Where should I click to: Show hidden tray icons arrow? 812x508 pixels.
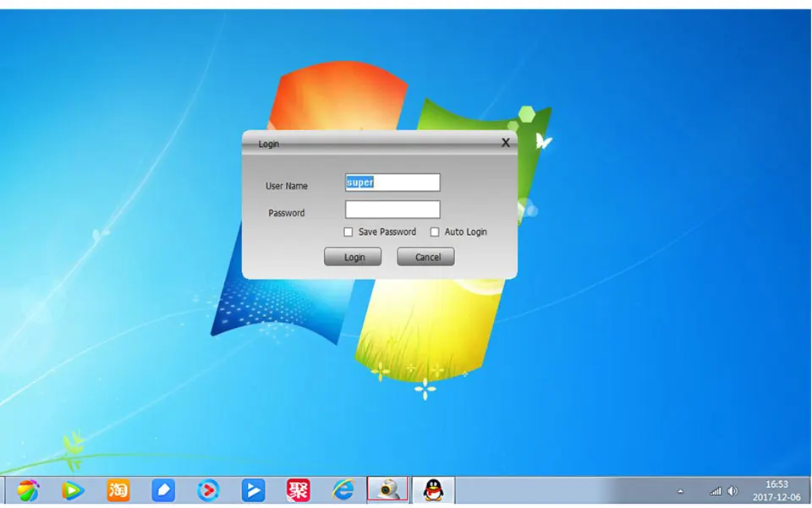(x=680, y=491)
